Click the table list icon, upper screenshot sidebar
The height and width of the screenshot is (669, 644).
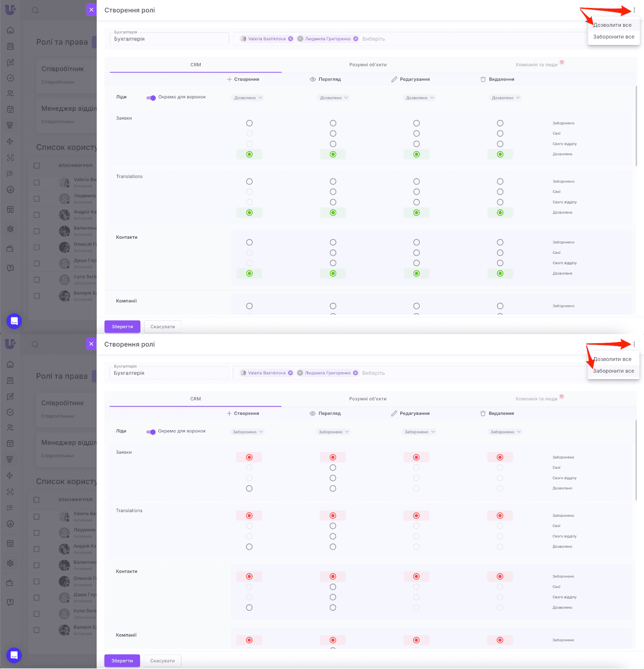click(10, 46)
